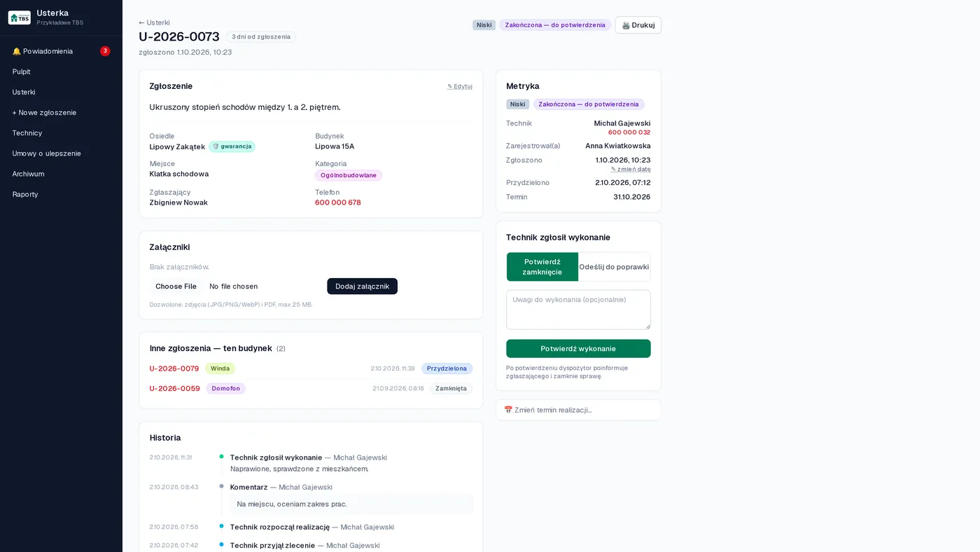Click the red notification count badge
This screenshot has width=980, height=552.
105,51
